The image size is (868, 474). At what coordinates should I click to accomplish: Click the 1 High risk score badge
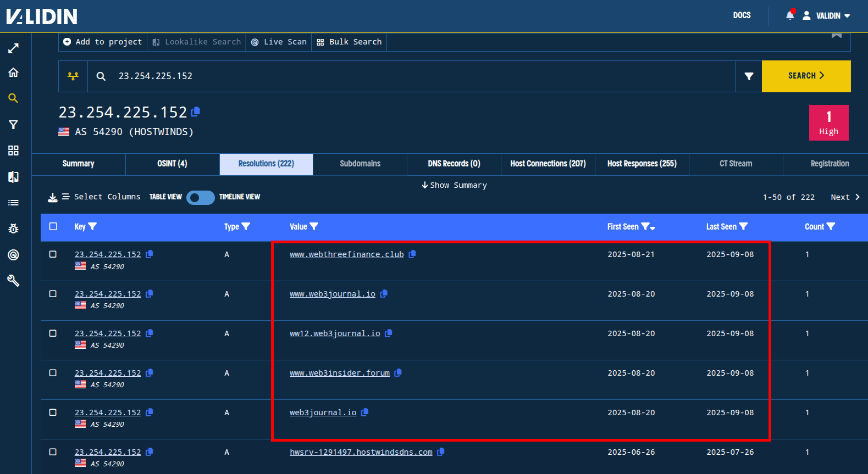(828, 122)
